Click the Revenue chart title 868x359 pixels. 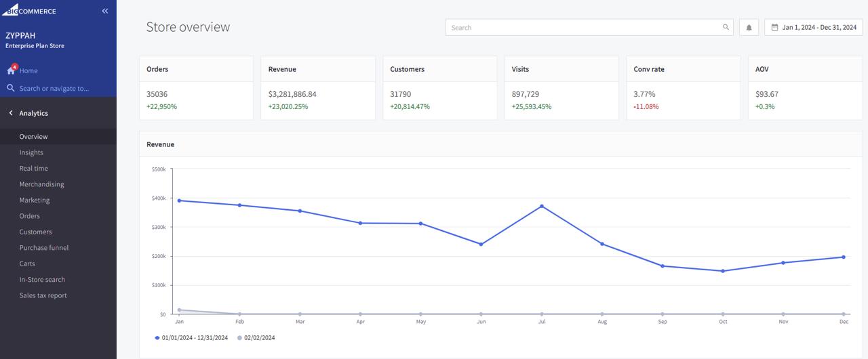tap(161, 144)
